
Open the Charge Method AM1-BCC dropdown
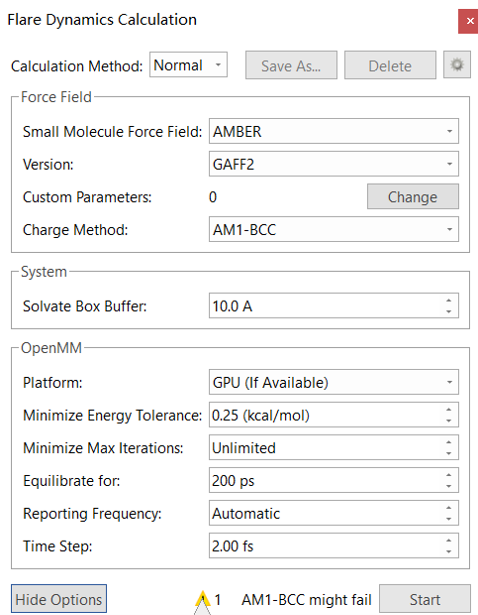334,229
